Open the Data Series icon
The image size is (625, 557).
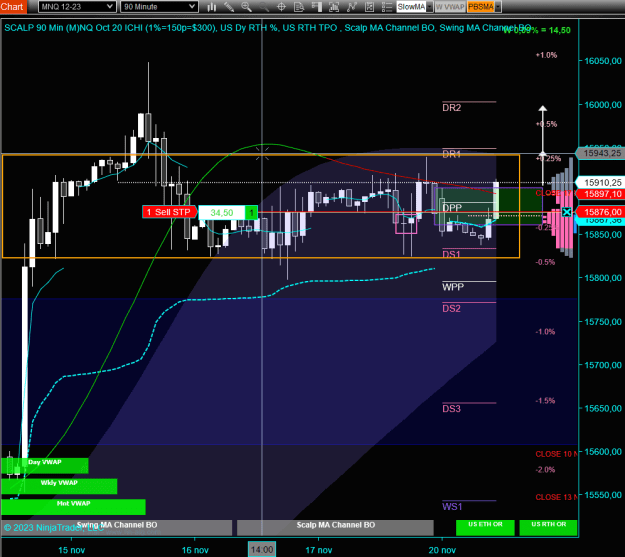pos(334,7)
